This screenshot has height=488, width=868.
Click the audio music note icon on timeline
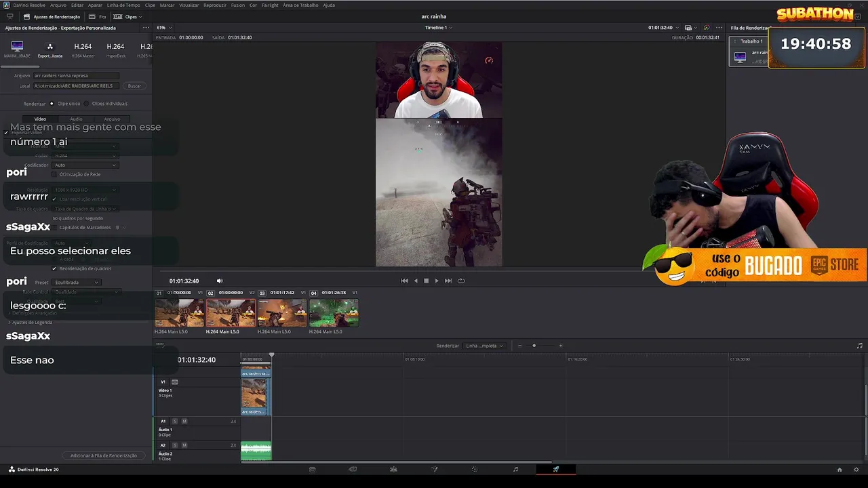point(860,346)
